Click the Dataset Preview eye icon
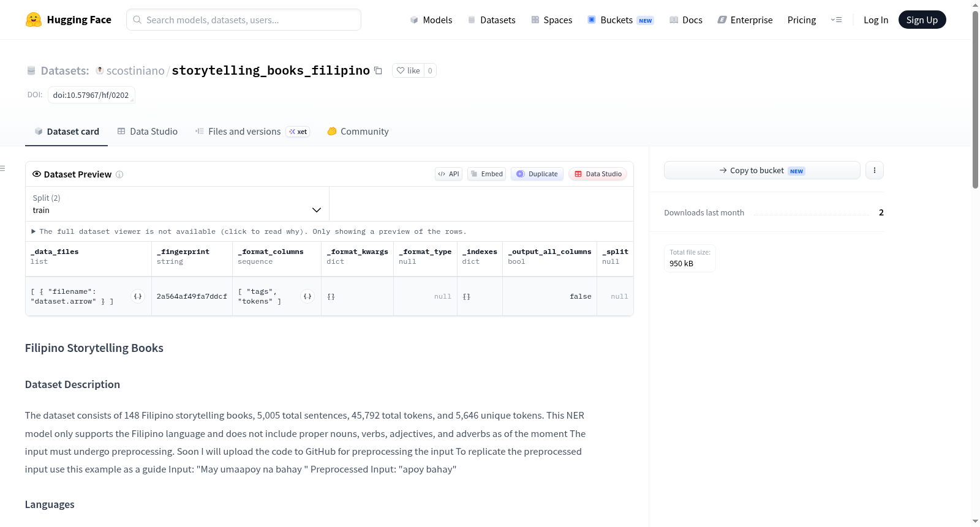 tap(37, 174)
